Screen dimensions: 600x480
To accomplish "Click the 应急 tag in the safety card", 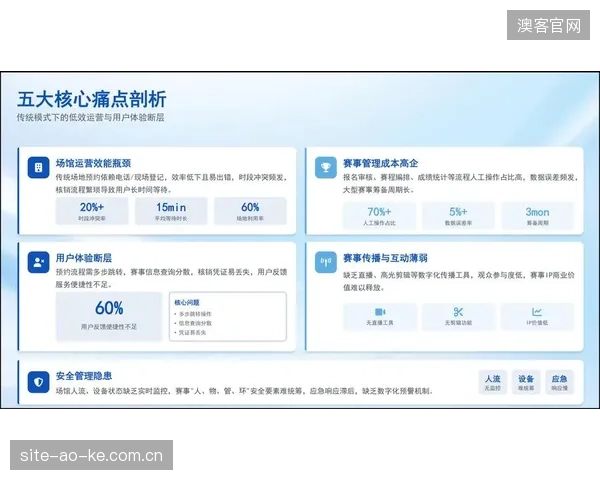I will (559, 382).
